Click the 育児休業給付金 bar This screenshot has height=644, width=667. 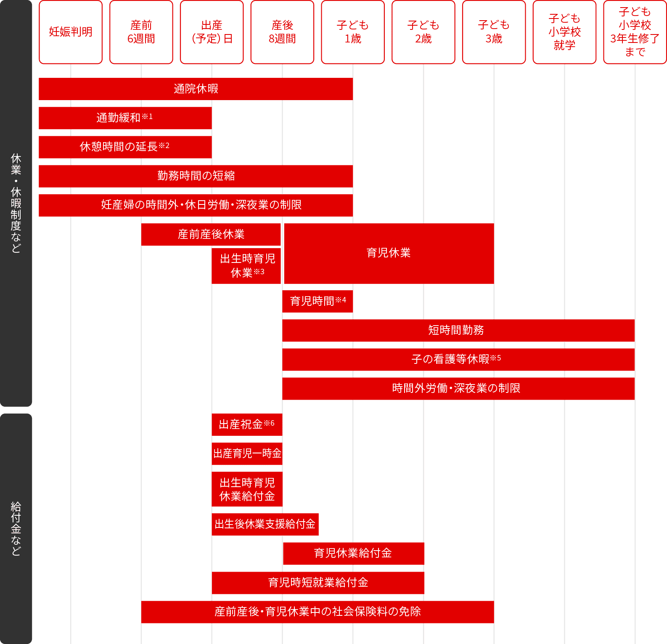(x=354, y=554)
